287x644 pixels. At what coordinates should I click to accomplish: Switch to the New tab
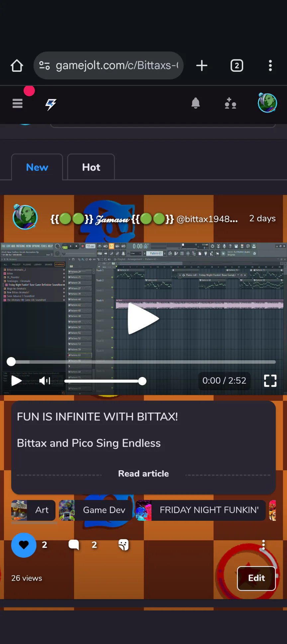click(37, 167)
